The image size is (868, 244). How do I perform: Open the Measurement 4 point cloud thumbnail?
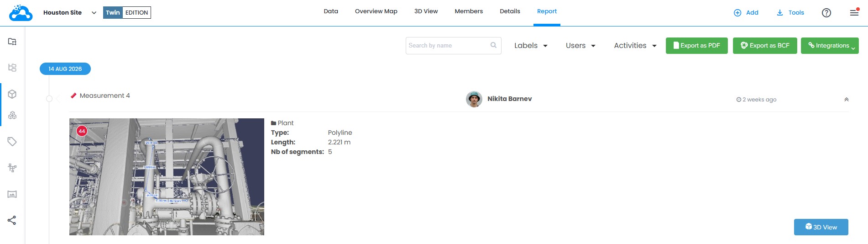(167, 177)
